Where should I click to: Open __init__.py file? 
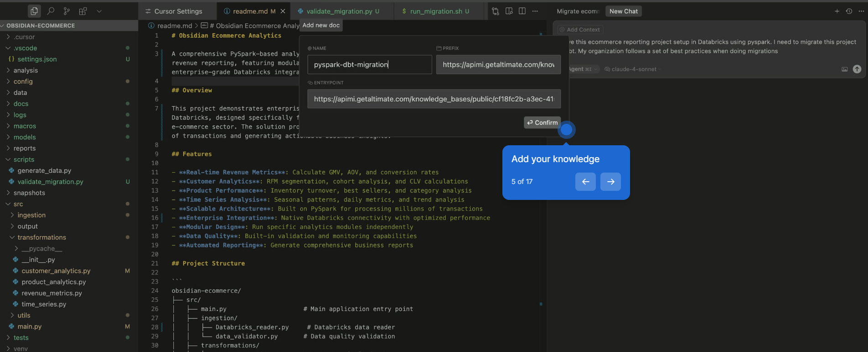point(68,260)
